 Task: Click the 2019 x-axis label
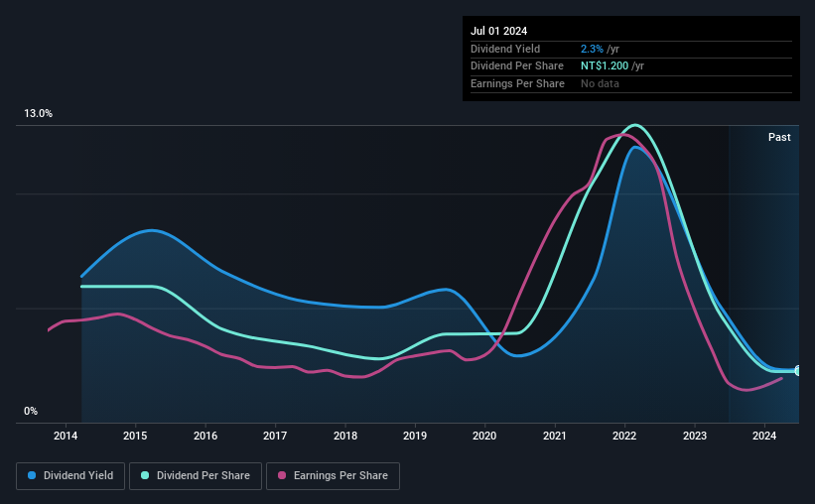coord(415,436)
